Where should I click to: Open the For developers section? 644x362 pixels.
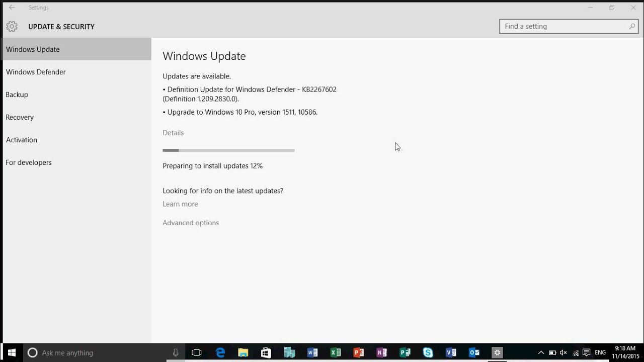pyautogui.click(x=76, y=162)
